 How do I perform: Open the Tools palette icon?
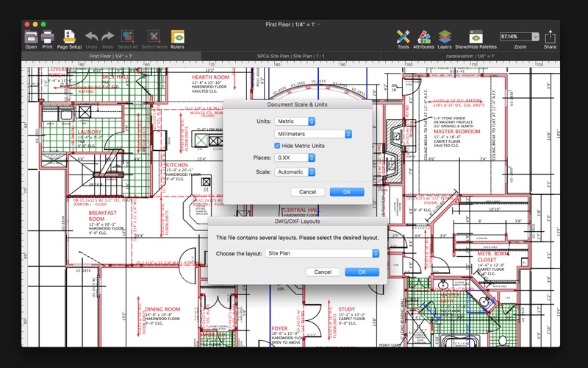point(403,37)
